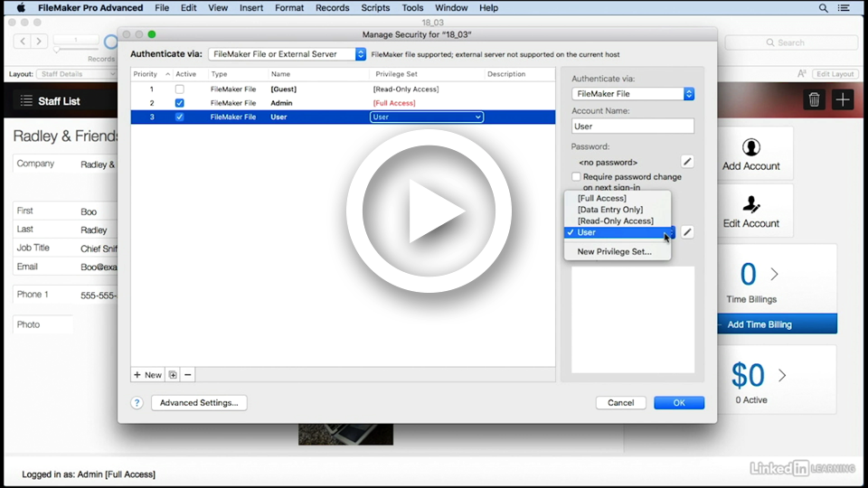
Task: Click the Privilege Set column header
Action: pos(396,74)
